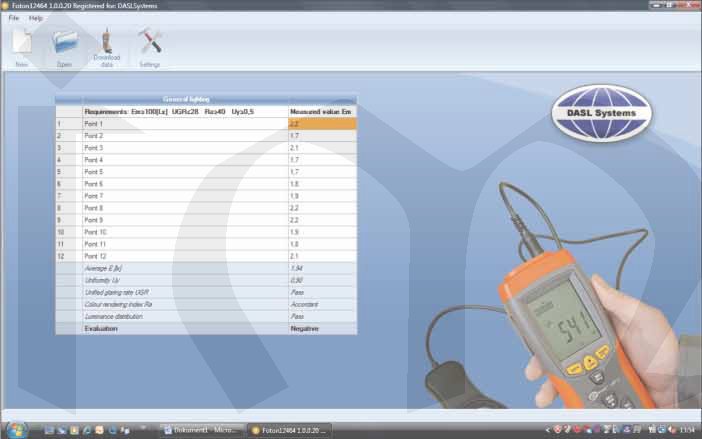Image resolution: width=702 pixels, height=439 pixels.
Task: Click the Download data meter icon
Action: tap(106, 44)
